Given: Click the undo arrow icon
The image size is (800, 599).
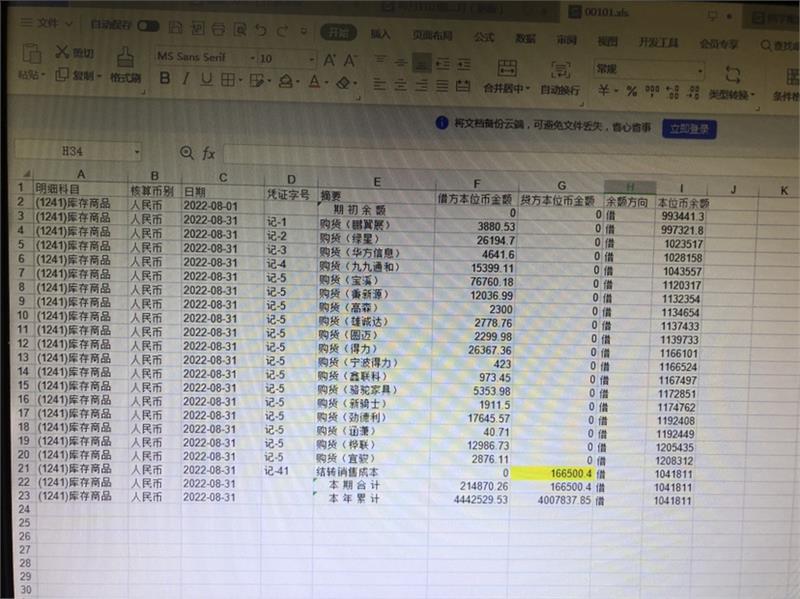Looking at the screenshot, I should click(x=262, y=30).
